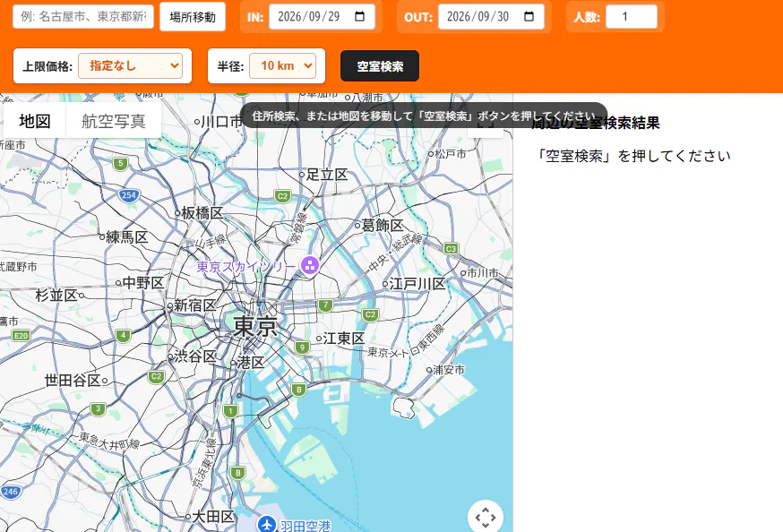Click the C3 expressway badge
The image size is (783, 532).
pyautogui.click(x=451, y=248)
